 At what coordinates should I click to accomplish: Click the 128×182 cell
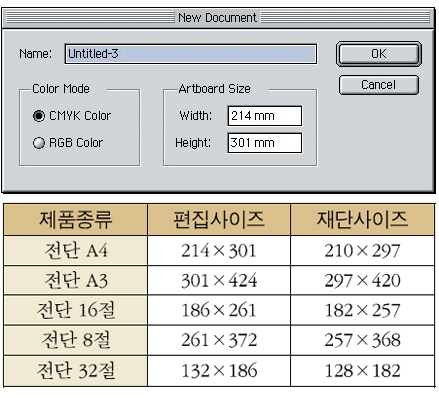pyautogui.click(x=362, y=371)
